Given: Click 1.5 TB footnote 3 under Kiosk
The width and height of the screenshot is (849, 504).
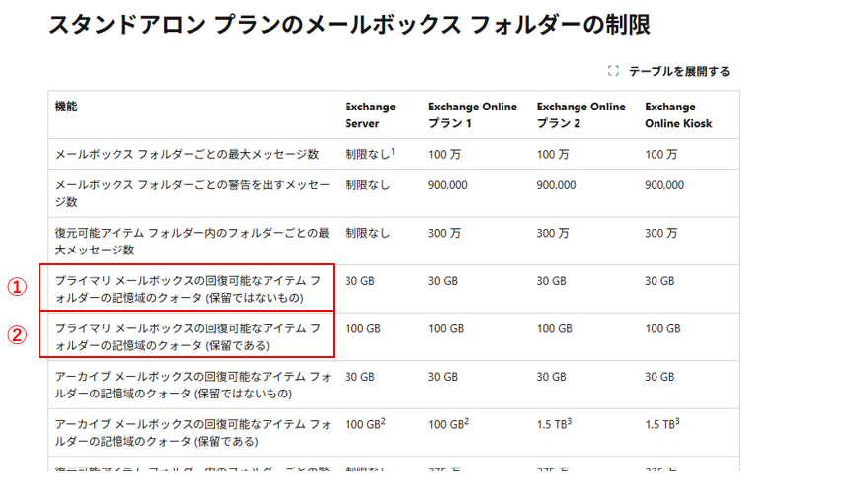Looking at the screenshot, I should pyautogui.click(x=662, y=424).
